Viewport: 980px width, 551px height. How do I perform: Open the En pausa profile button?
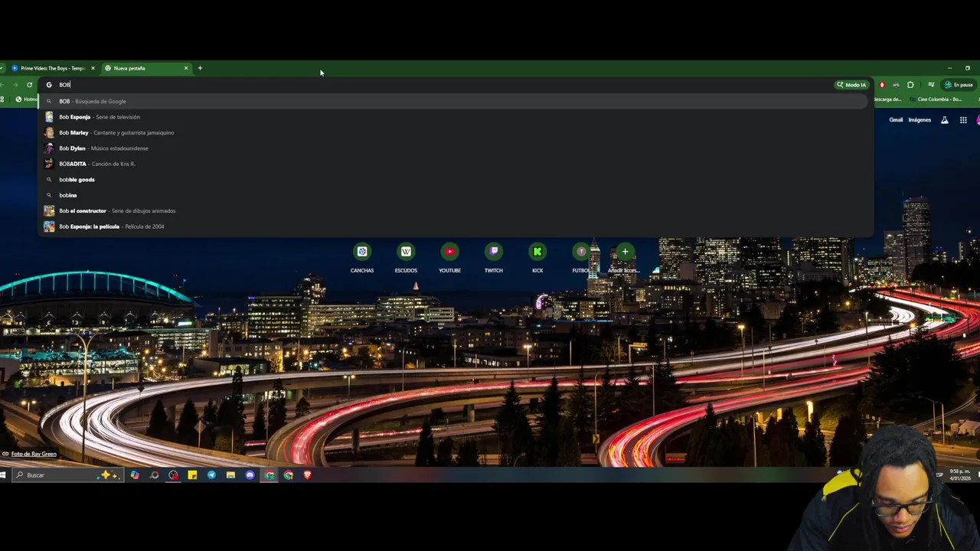[959, 85]
